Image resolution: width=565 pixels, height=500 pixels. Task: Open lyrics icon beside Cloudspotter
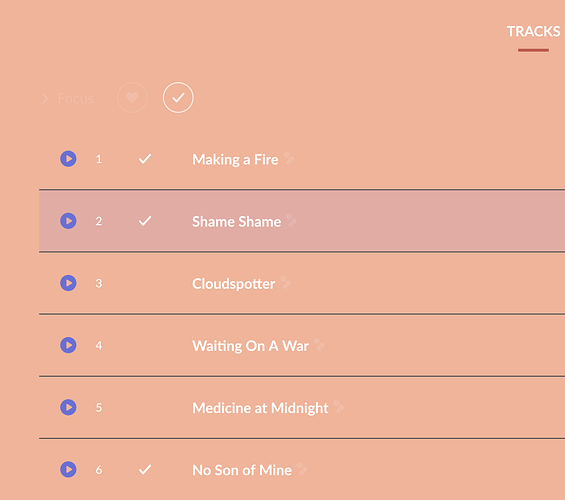[x=286, y=283]
